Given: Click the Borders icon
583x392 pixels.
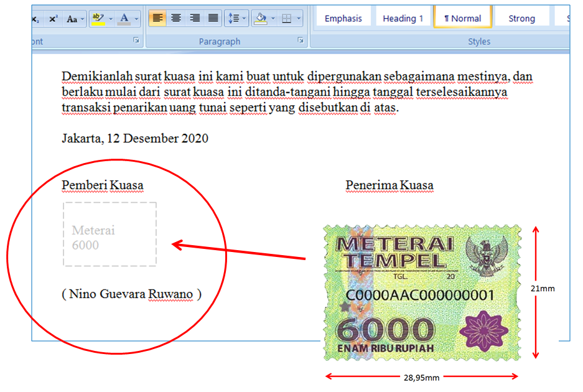Looking at the screenshot, I should [287, 17].
